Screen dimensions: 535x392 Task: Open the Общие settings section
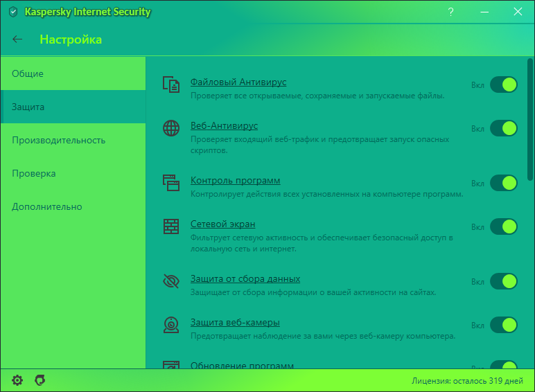28,73
